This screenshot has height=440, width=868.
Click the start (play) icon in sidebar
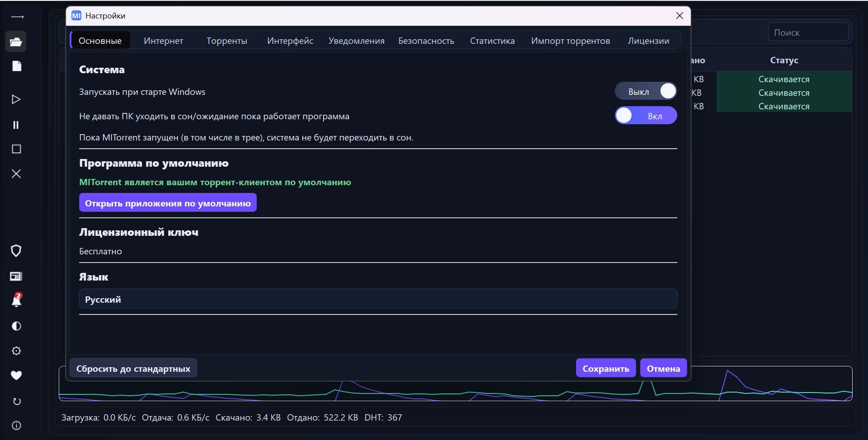click(16, 99)
